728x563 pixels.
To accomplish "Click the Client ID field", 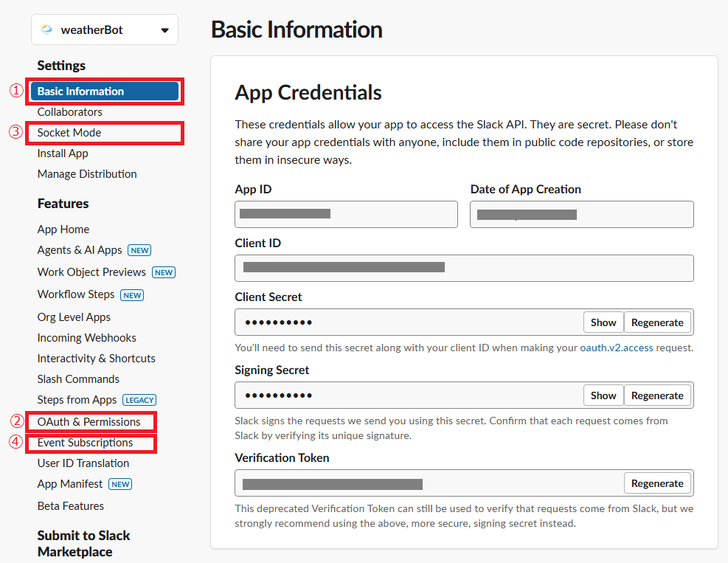I will pos(464,268).
